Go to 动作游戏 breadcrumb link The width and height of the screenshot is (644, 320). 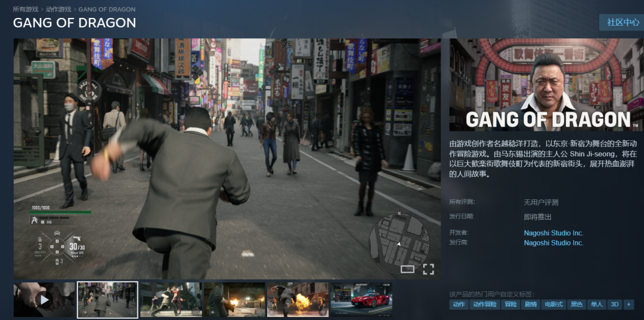[58, 10]
